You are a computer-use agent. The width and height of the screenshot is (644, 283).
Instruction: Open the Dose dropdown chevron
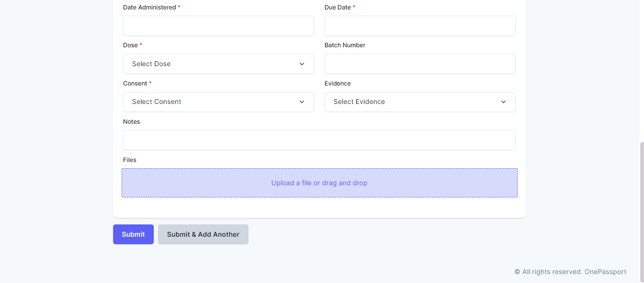click(x=301, y=64)
